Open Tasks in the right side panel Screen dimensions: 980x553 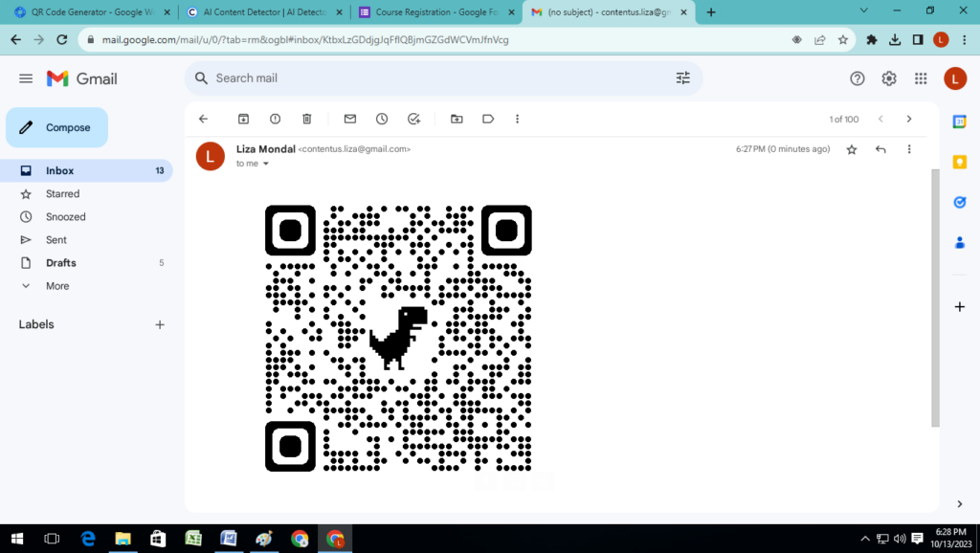[960, 202]
